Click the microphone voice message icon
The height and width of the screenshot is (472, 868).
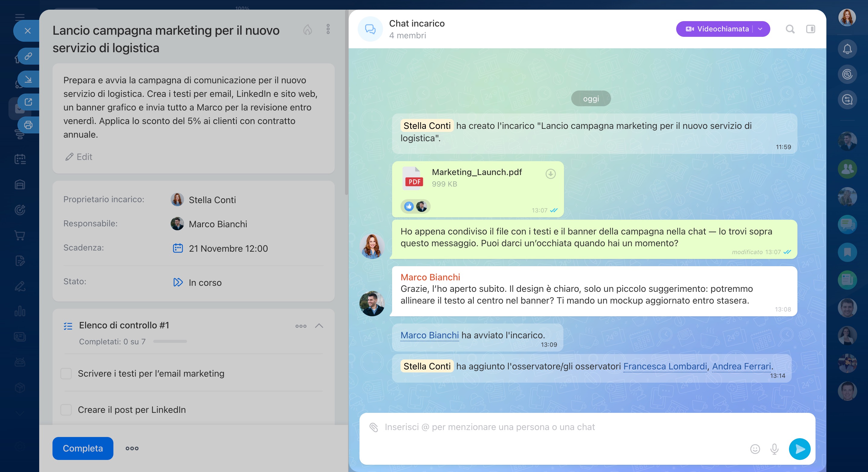tap(774, 449)
